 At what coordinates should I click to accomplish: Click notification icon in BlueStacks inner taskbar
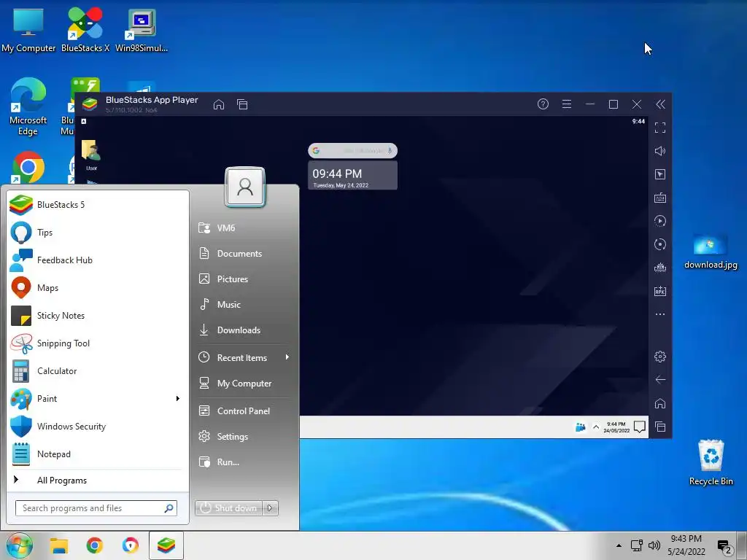[x=639, y=427]
